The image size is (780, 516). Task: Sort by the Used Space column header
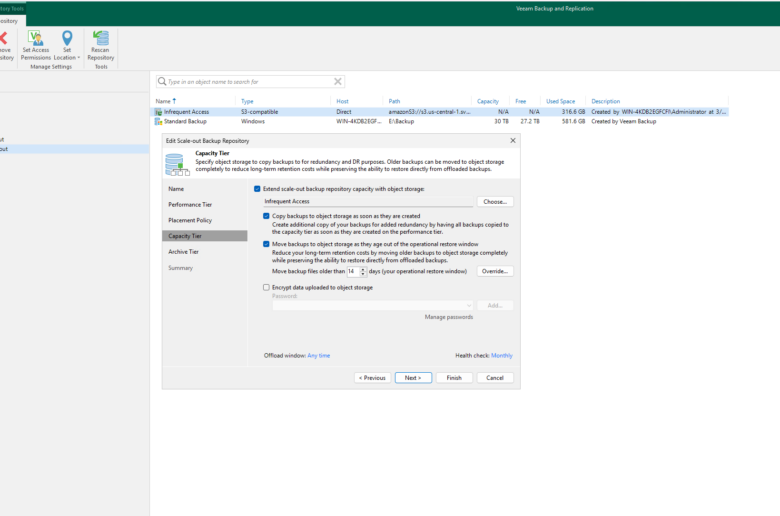(561, 102)
